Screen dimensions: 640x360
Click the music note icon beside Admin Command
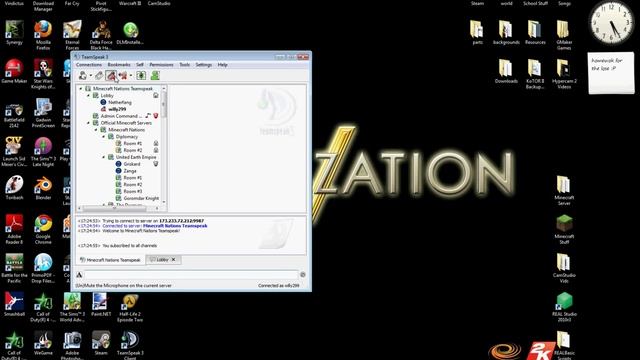pos(148,116)
